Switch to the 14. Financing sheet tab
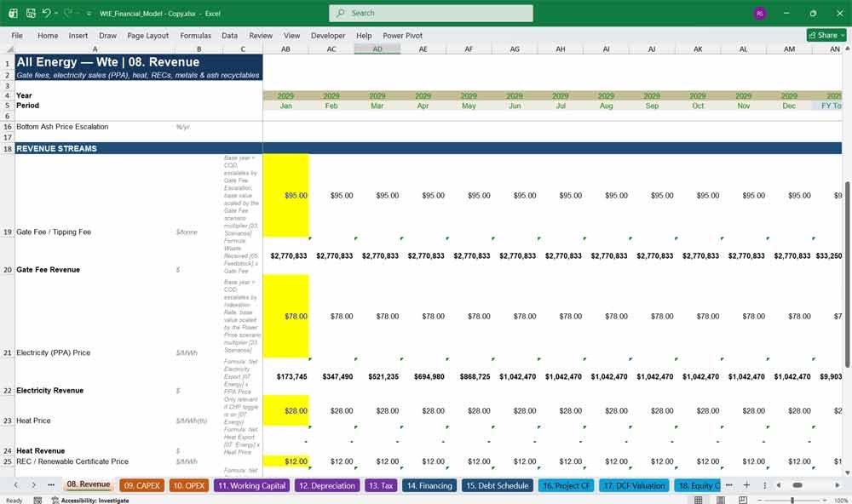Viewport: 852px width, 504px height. point(429,485)
